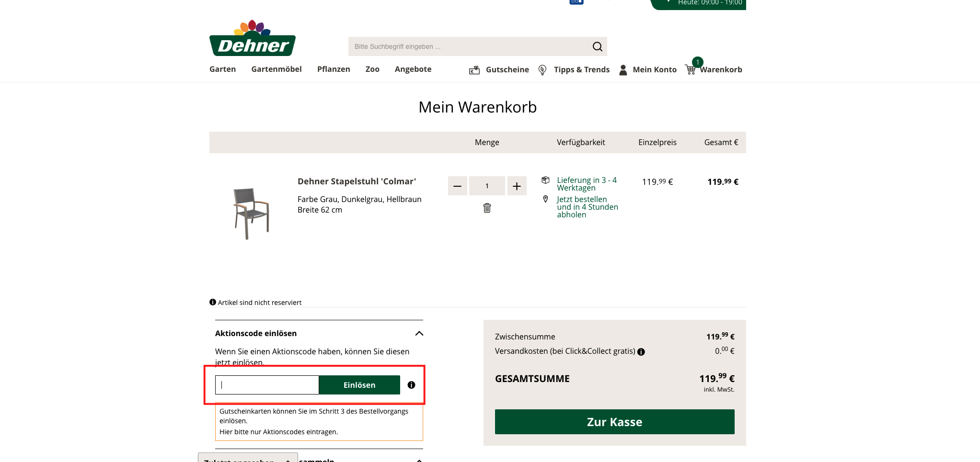Open the Zoo menu
Viewport: 980px width, 462px height.
[x=372, y=69]
